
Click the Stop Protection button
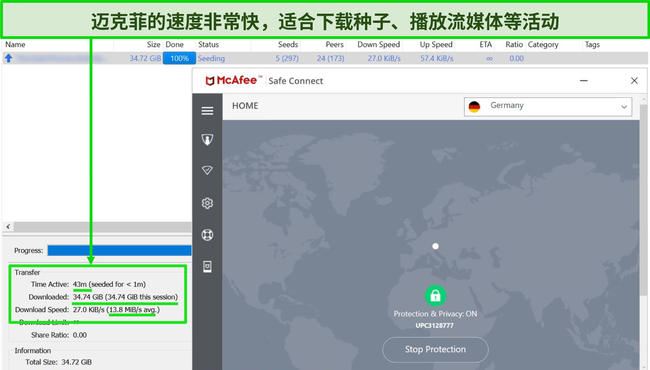coord(435,349)
